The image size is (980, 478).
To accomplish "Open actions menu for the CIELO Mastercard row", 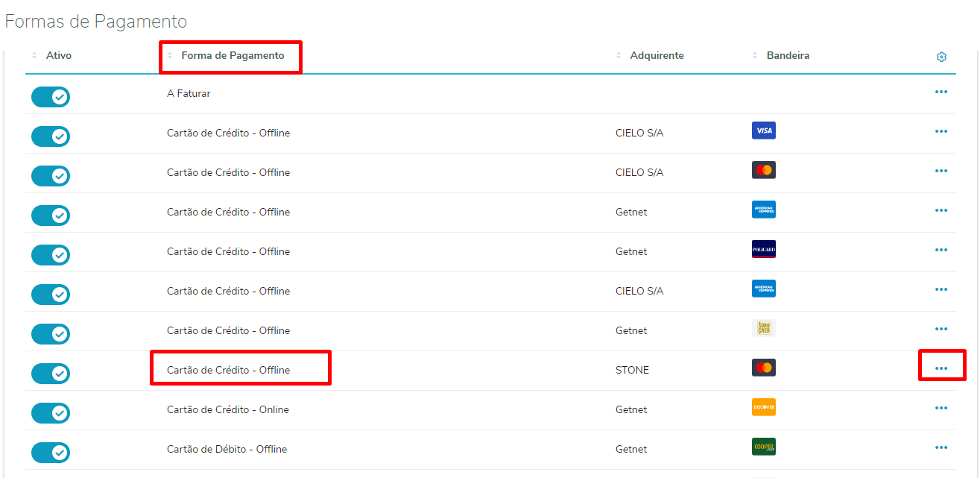I will click(941, 171).
